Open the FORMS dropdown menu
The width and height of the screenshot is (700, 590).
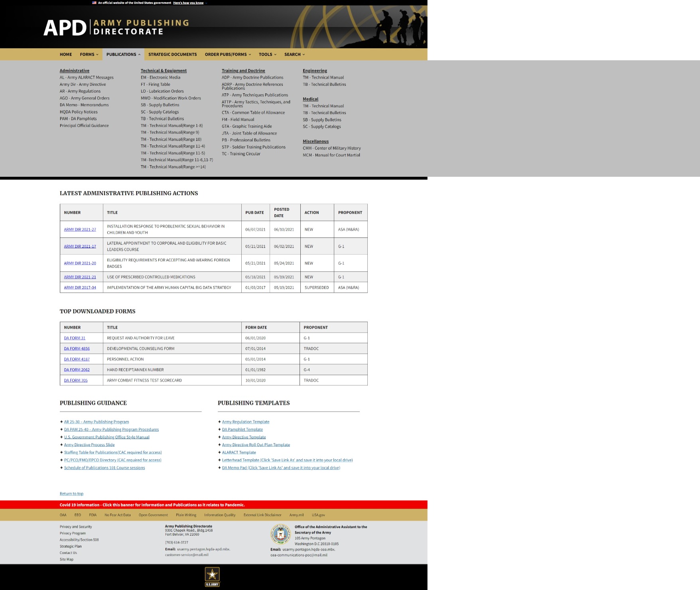coord(89,54)
